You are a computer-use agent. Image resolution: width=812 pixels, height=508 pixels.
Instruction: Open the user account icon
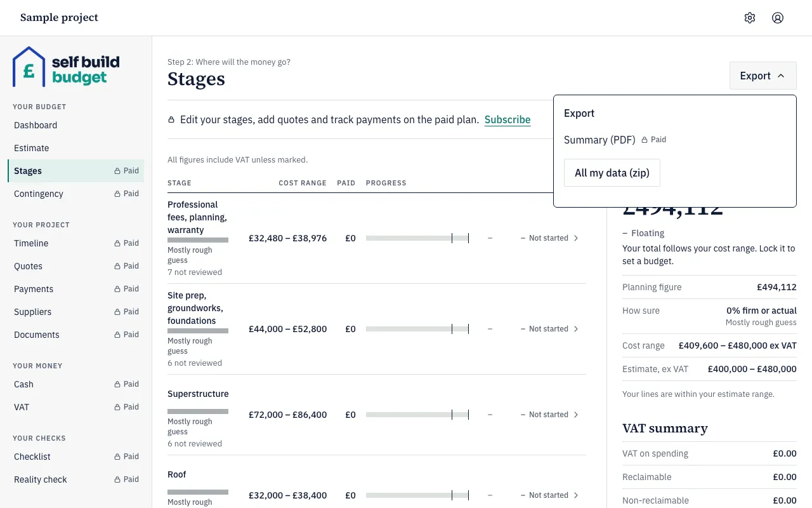pyautogui.click(x=778, y=18)
